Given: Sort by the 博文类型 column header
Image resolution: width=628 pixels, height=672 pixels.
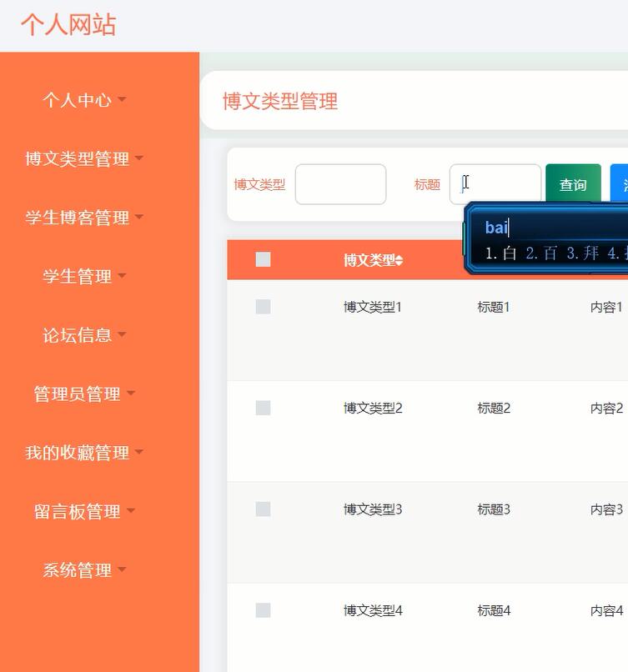Looking at the screenshot, I should [373, 260].
